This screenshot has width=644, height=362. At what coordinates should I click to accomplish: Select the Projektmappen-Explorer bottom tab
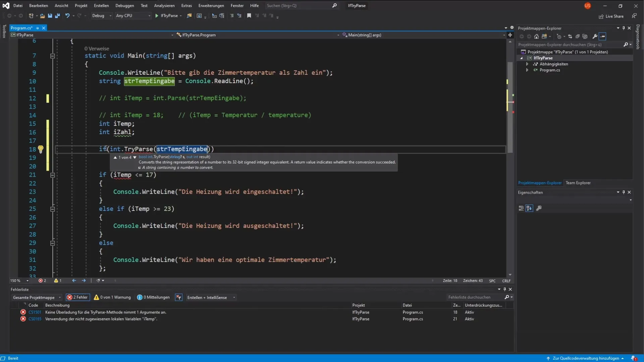540,183
